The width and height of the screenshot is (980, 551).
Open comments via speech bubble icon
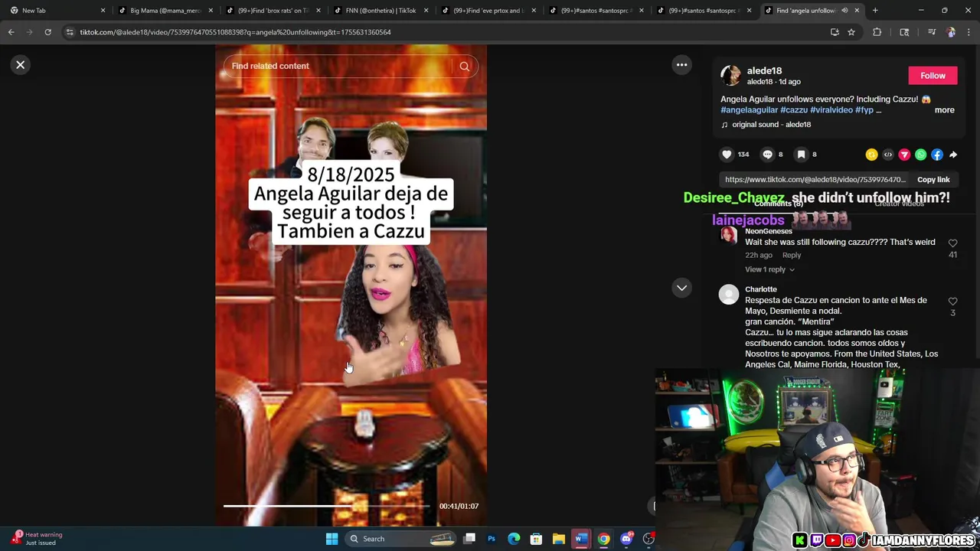pyautogui.click(x=767, y=155)
